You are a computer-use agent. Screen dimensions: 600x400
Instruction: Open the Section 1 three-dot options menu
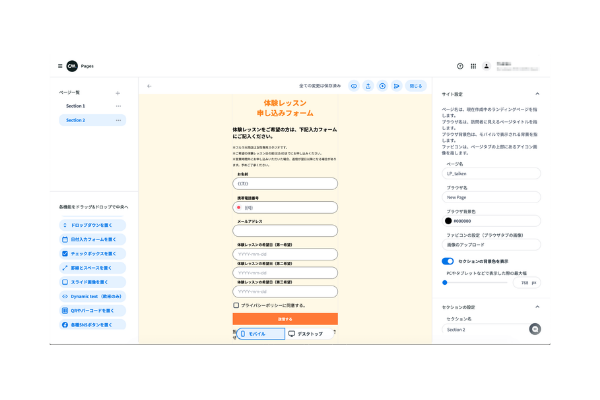point(118,105)
